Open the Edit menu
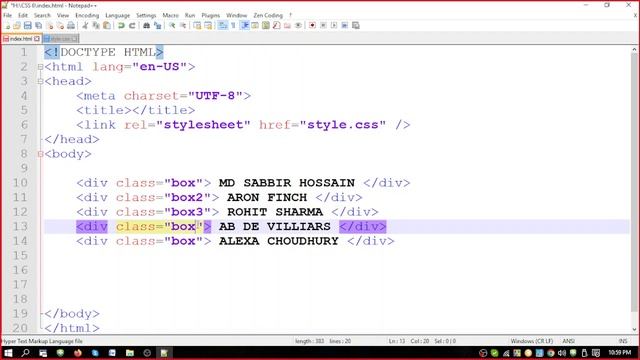640x360 pixels. click(23, 15)
